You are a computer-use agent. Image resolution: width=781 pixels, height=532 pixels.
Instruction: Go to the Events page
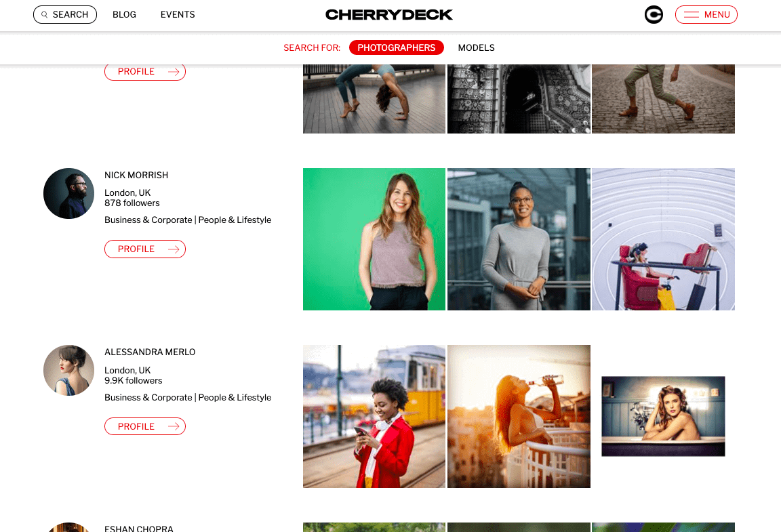[178, 14]
